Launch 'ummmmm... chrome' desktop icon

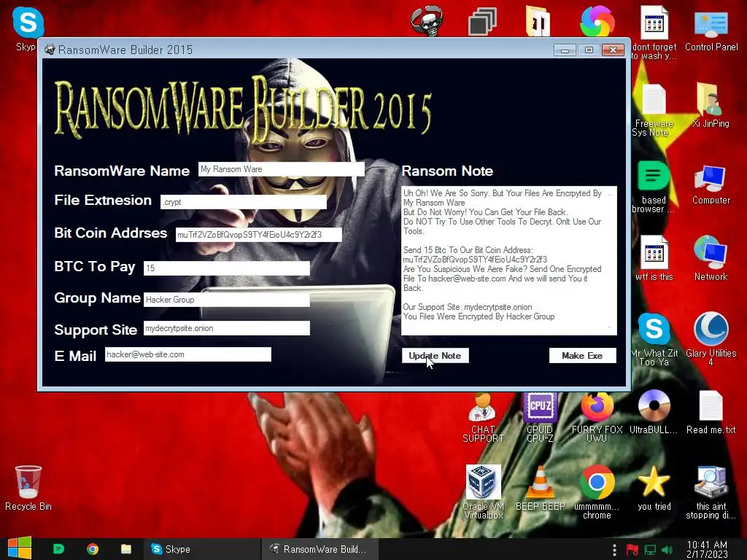597,492
